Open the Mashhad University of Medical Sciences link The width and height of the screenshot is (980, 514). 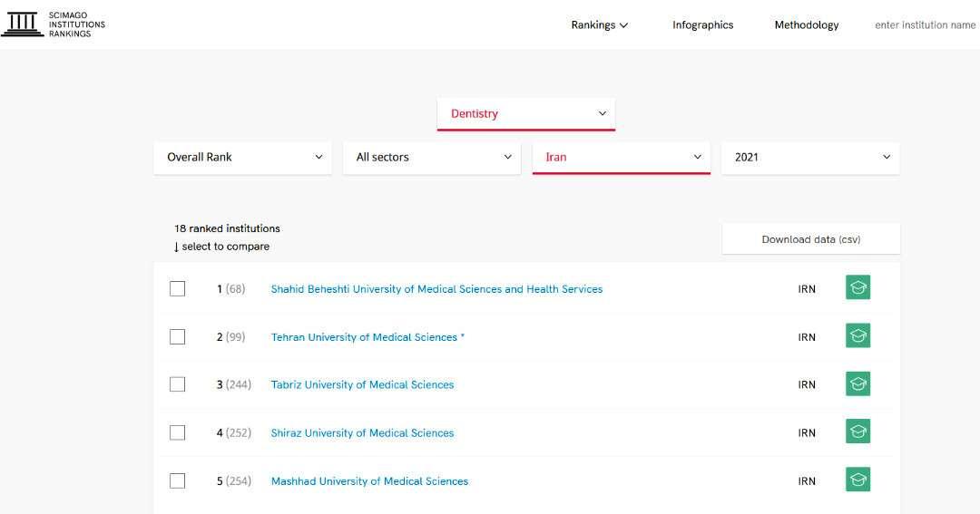[369, 481]
